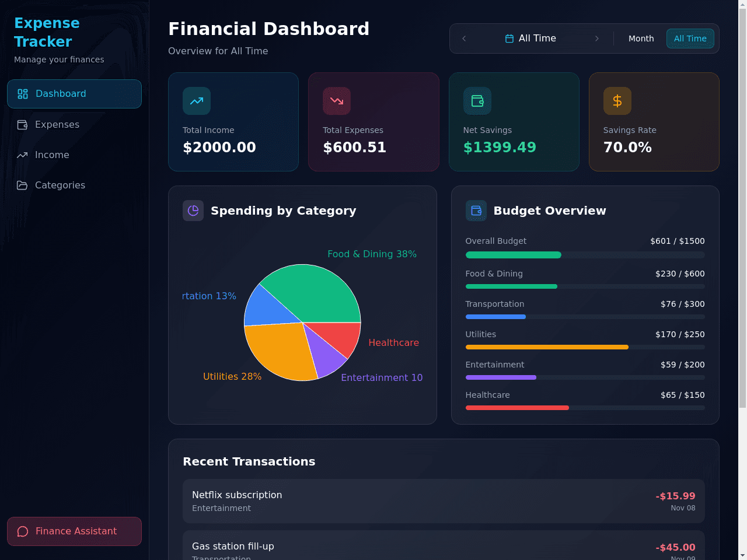Click the scrollbar up arrow
This screenshot has width=747, height=560.
(742, 4)
